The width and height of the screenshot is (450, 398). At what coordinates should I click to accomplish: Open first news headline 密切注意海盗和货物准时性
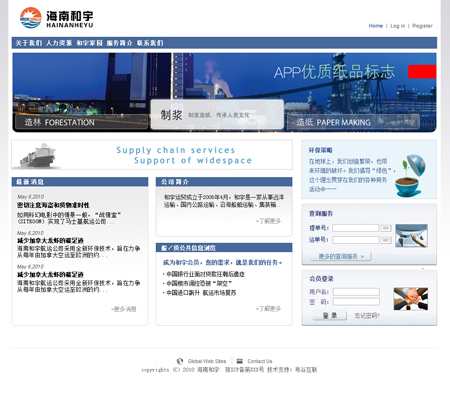[x=53, y=205]
